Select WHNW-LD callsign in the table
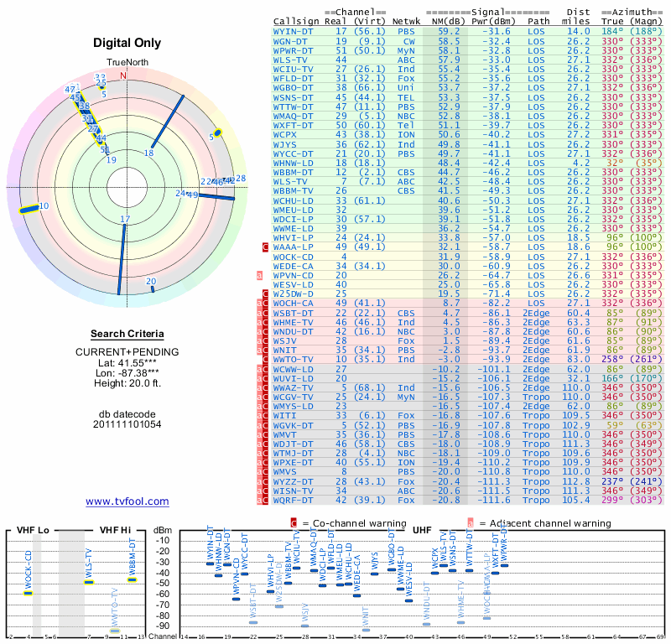 click(x=293, y=163)
